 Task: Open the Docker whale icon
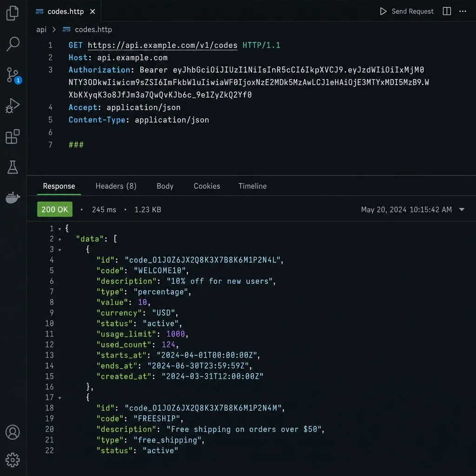(x=13, y=198)
